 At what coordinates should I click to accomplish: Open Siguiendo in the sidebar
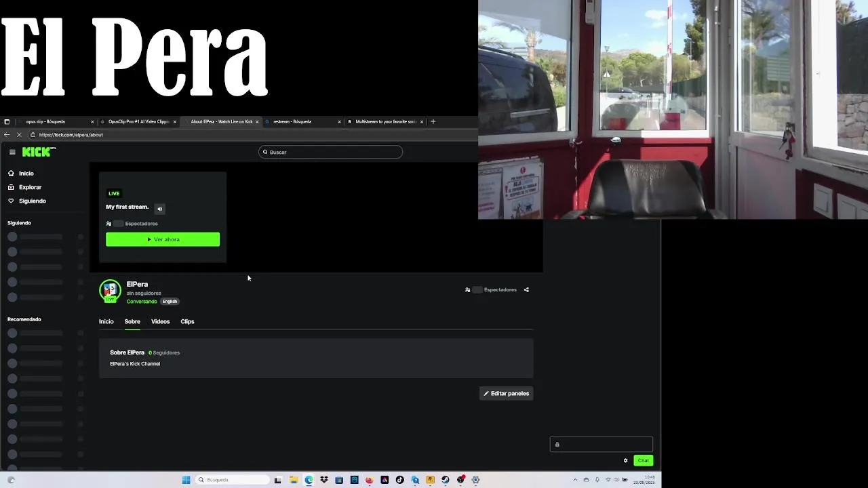coord(27,201)
